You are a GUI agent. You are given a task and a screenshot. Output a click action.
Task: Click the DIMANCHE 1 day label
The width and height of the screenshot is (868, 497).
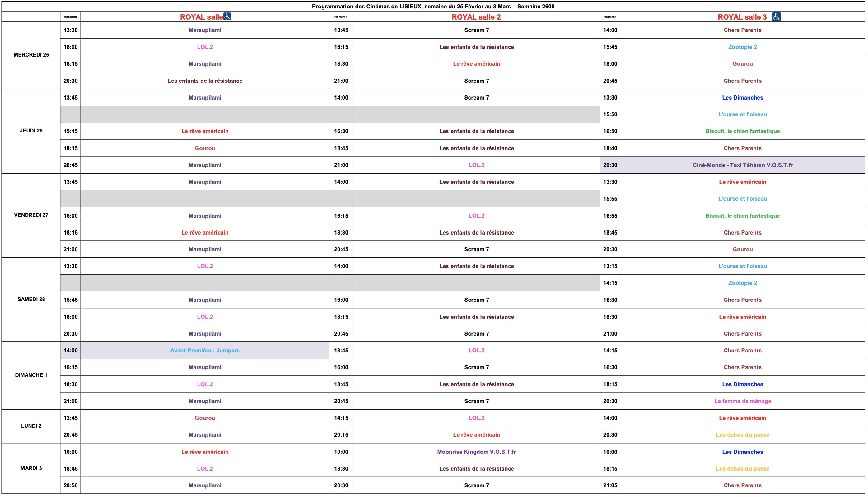[x=31, y=375]
